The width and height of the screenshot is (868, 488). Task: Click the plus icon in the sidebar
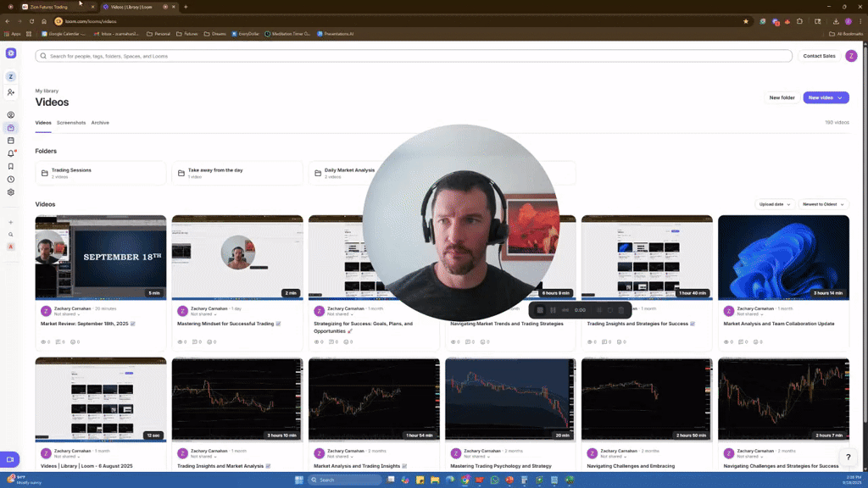click(10, 223)
